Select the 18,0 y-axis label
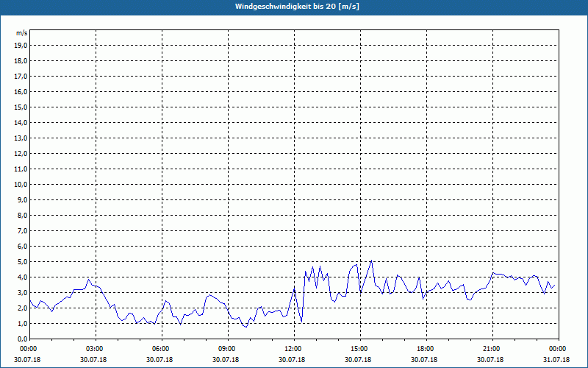The image size is (588, 368). pyautogui.click(x=21, y=61)
